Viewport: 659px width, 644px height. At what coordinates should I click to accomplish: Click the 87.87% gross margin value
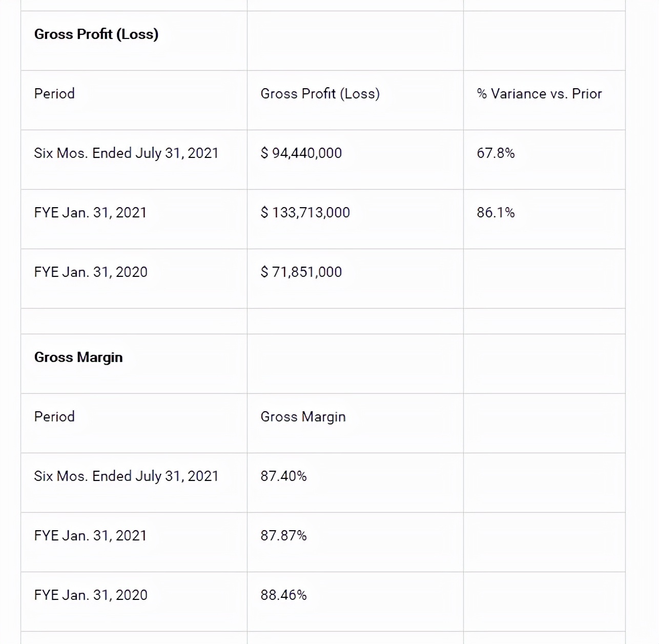coord(283,536)
